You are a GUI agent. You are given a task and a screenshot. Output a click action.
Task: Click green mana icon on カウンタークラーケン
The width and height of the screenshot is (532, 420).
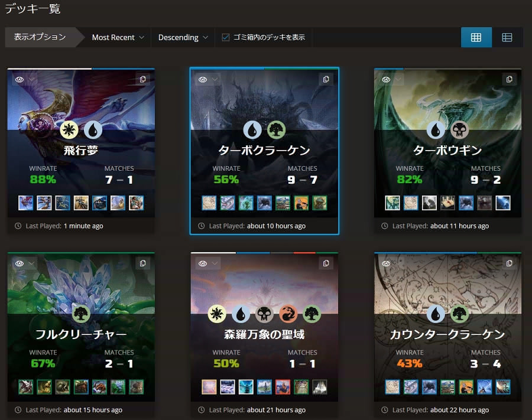[x=459, y=314]
